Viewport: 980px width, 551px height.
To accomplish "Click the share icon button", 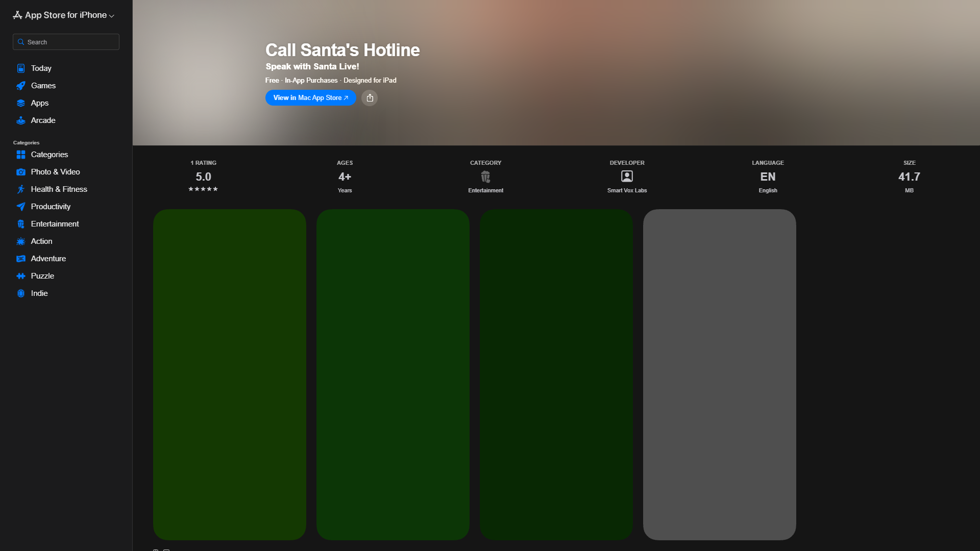I will pos(370,97).
